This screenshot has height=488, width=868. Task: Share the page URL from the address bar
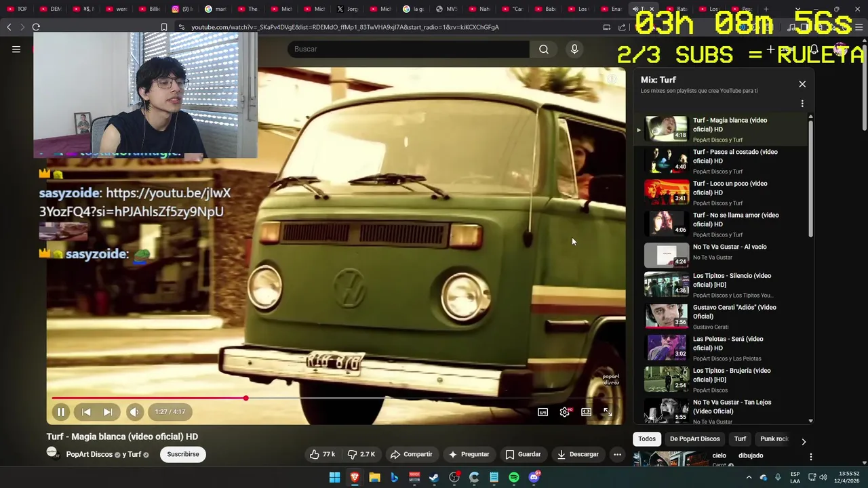point(622,27)
